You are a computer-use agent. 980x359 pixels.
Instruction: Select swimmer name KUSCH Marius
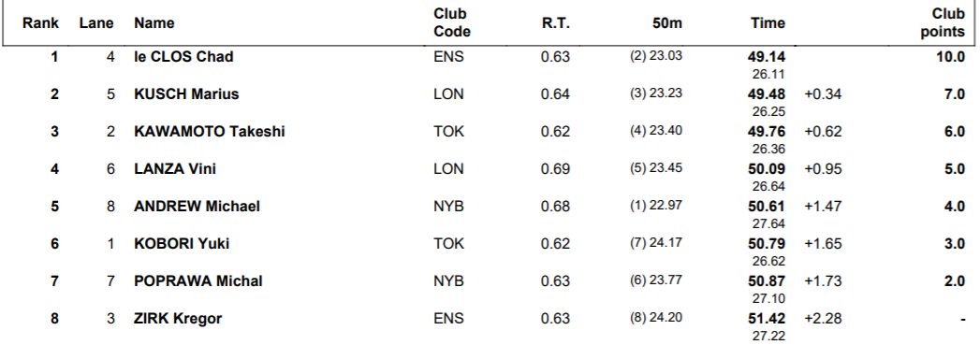click(186, 94)
